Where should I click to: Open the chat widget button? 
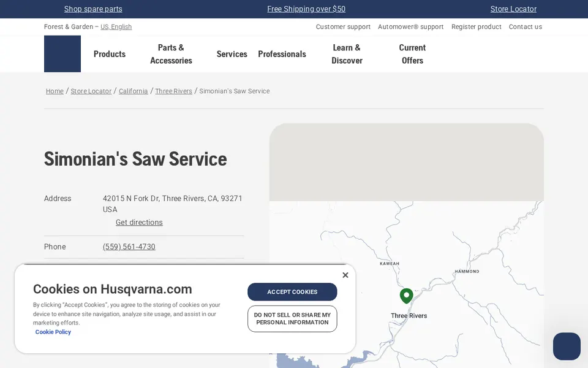(567, 346)
